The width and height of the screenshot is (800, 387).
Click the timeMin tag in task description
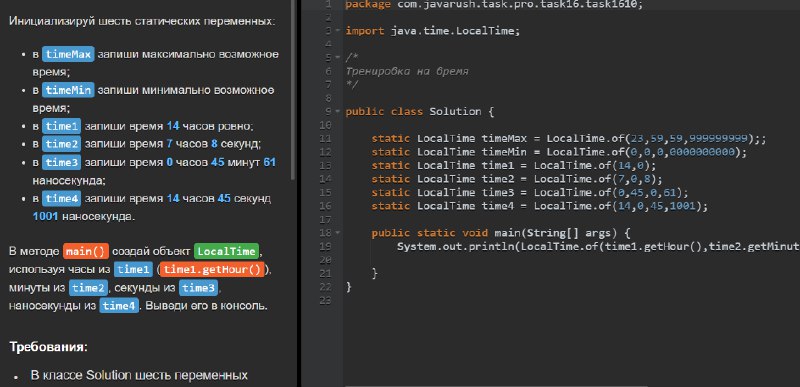(68, 90)
